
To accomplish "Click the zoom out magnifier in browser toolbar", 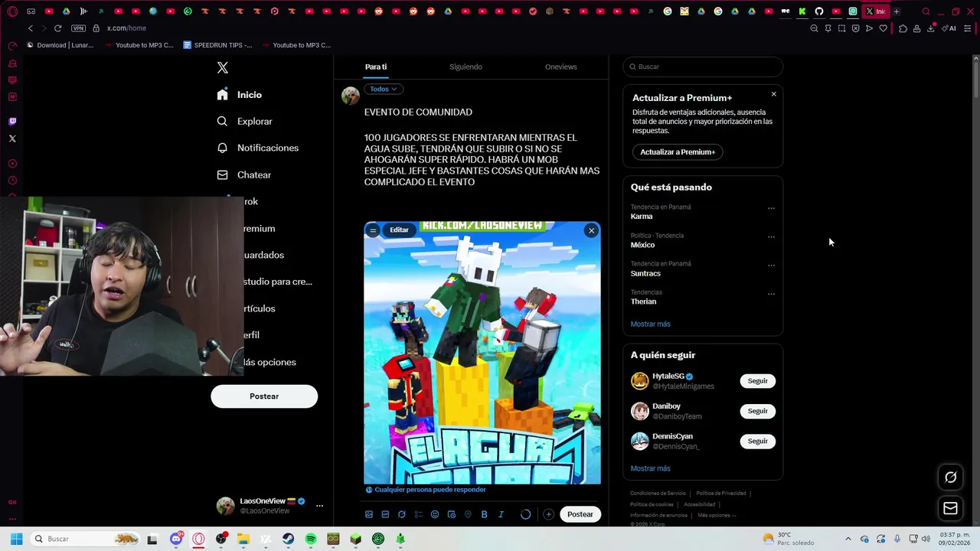I will 814,28.
